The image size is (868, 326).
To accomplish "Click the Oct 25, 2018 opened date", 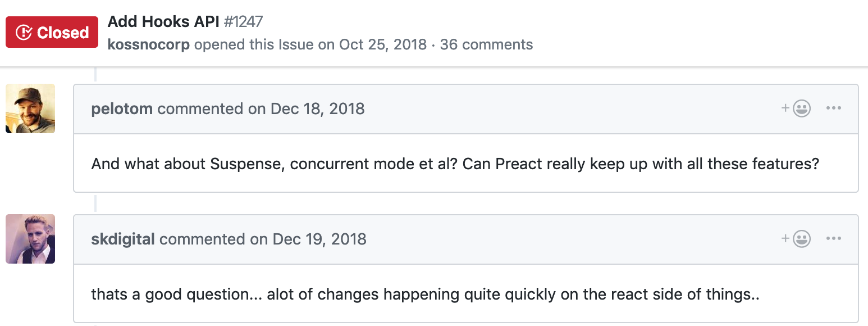I will tap(383, 44).
